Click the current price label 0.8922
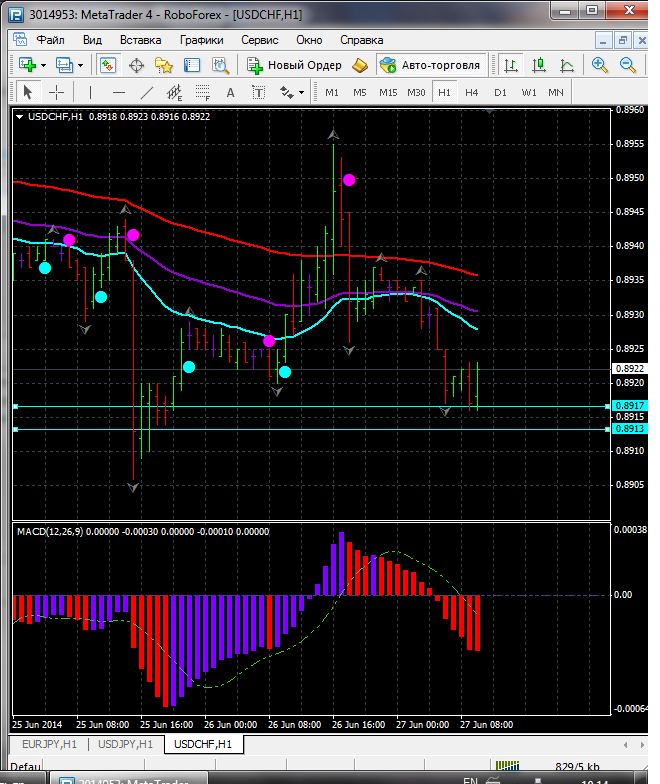The image size is (660, 784). pyautogui.click(x=630, y=368)
